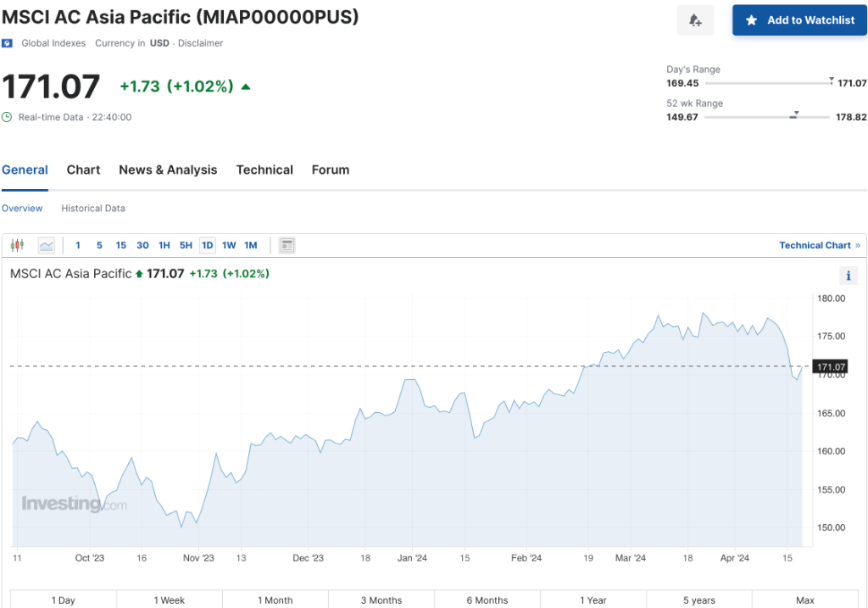Click the real-time data clock icon
This screenshot has height=608, width=868.
[7, 117]
